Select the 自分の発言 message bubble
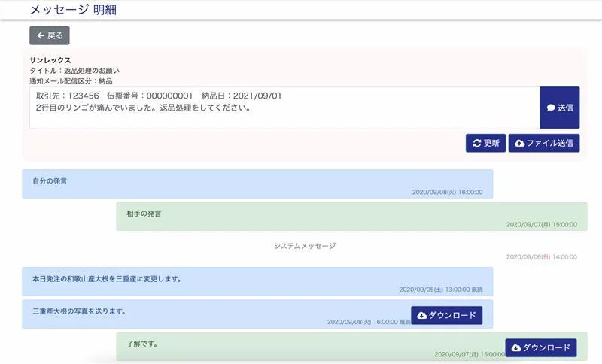 257,184
